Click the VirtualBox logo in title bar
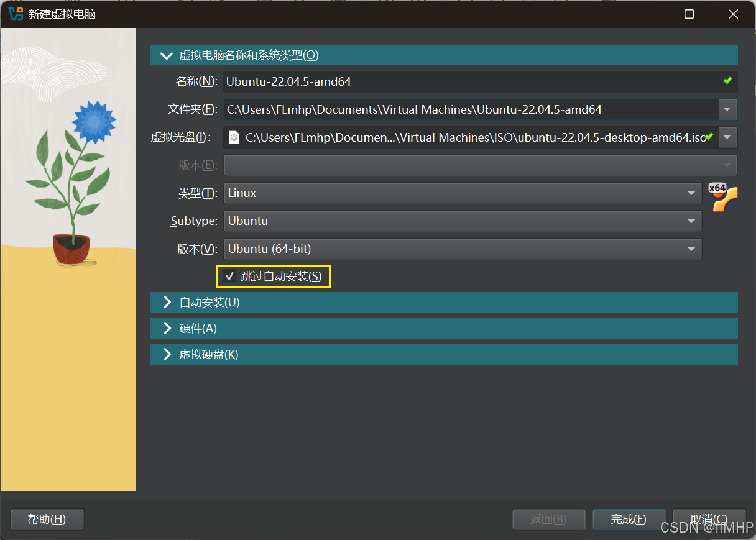The width and height of the screenshot is (756, 540). pyautogui.click(x=16, y=14)
